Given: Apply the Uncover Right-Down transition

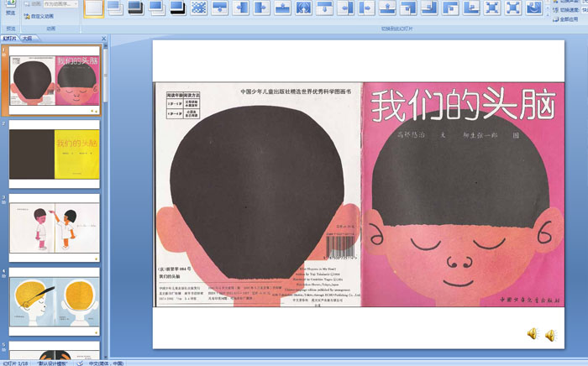Looking at the screenshot, I should pyautogui.click(x=451, y=8).
